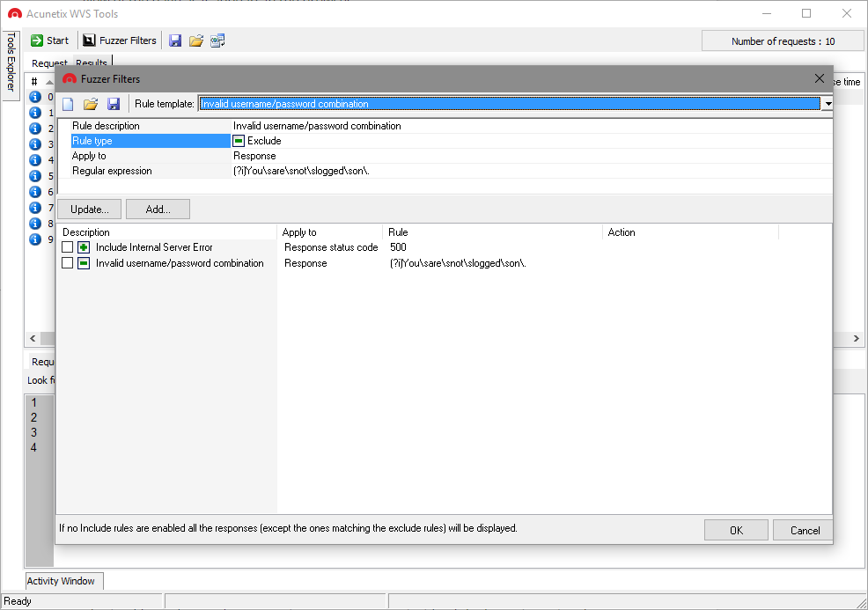The width and height of the screenshot is (868, 610).
Task: Click the Rule column header
Action: (492, 232)
